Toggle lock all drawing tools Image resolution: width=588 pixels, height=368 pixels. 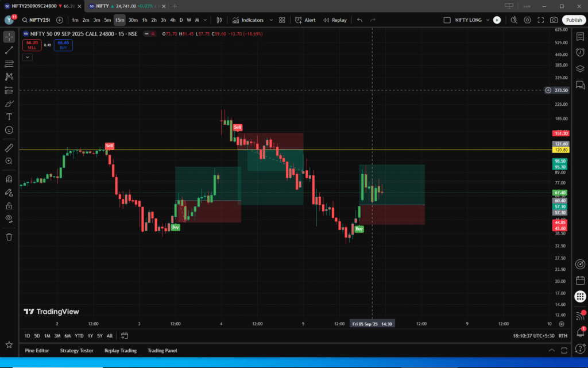pyautogui.click(x=9, y=205)
